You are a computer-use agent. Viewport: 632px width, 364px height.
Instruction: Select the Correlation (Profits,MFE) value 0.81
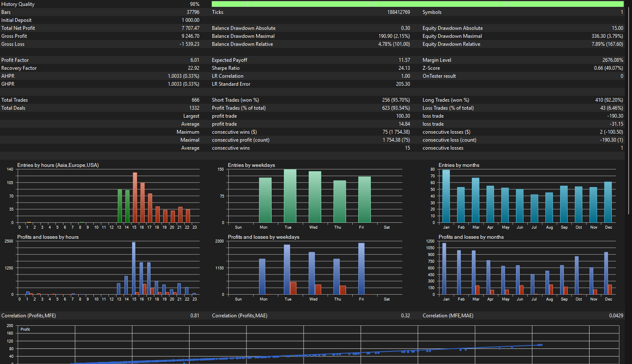coord(195,316)
